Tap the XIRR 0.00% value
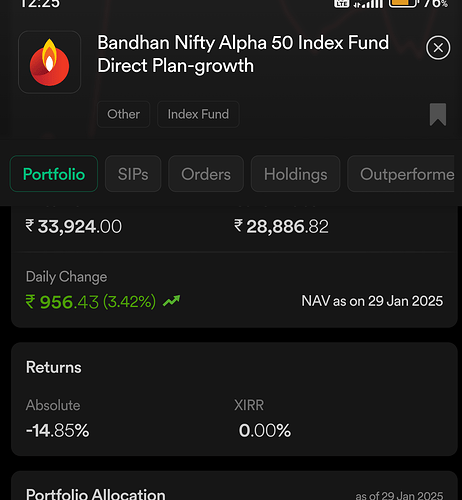The image size is (462, 500). click(x=265, y=430)
